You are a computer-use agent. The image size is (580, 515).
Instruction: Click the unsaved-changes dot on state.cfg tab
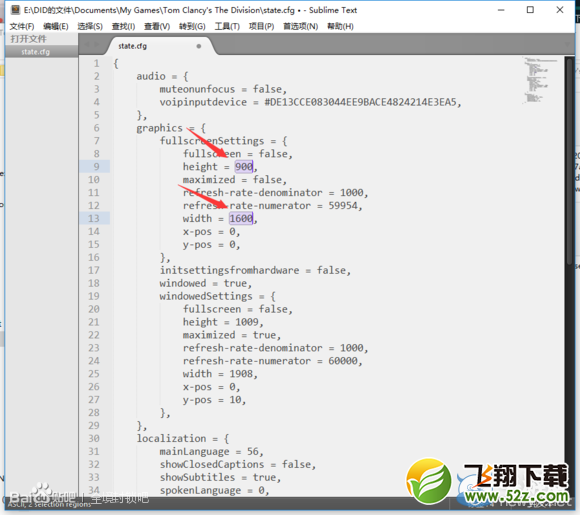pos(199,46)
